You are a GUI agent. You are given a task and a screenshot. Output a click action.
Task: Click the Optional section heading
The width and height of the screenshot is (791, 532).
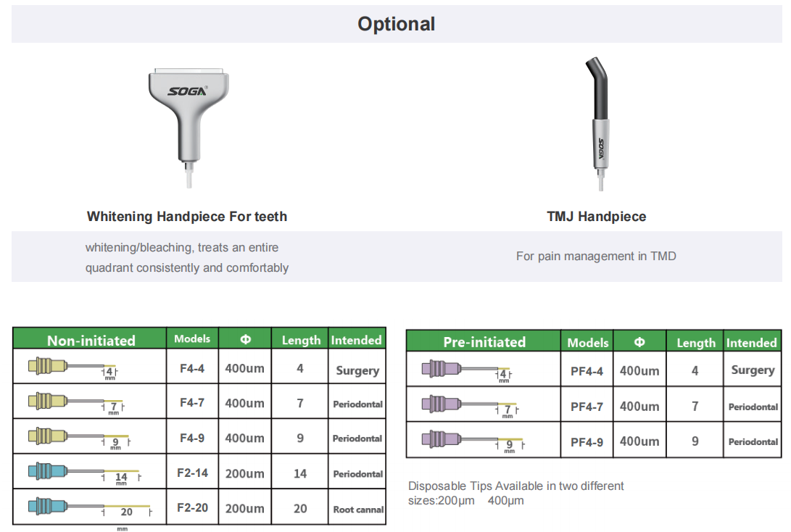tap(397, 24)
